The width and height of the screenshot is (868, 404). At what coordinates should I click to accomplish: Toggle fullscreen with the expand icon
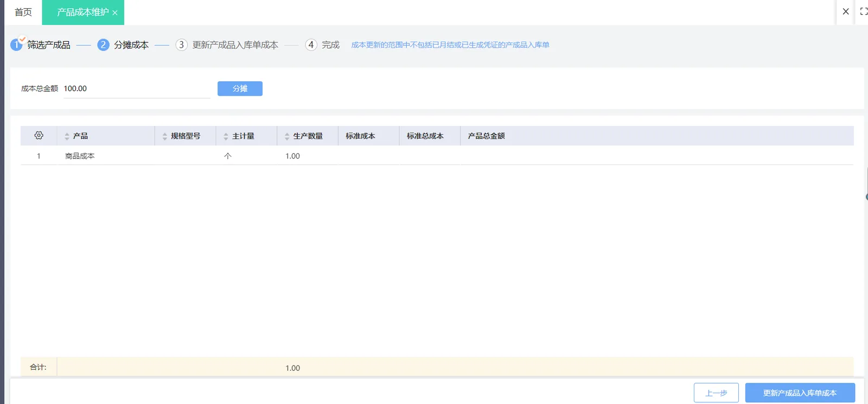864,11
